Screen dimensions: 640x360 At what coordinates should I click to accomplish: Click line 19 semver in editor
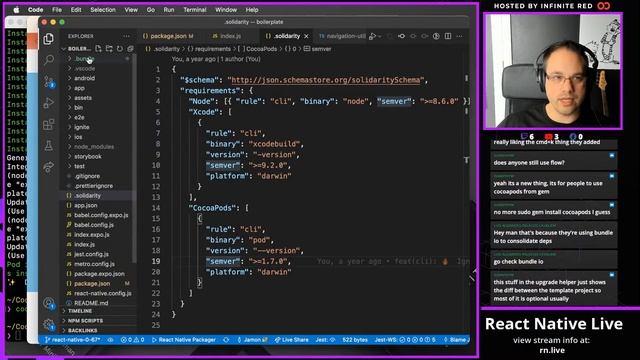(x=224, y=261)
